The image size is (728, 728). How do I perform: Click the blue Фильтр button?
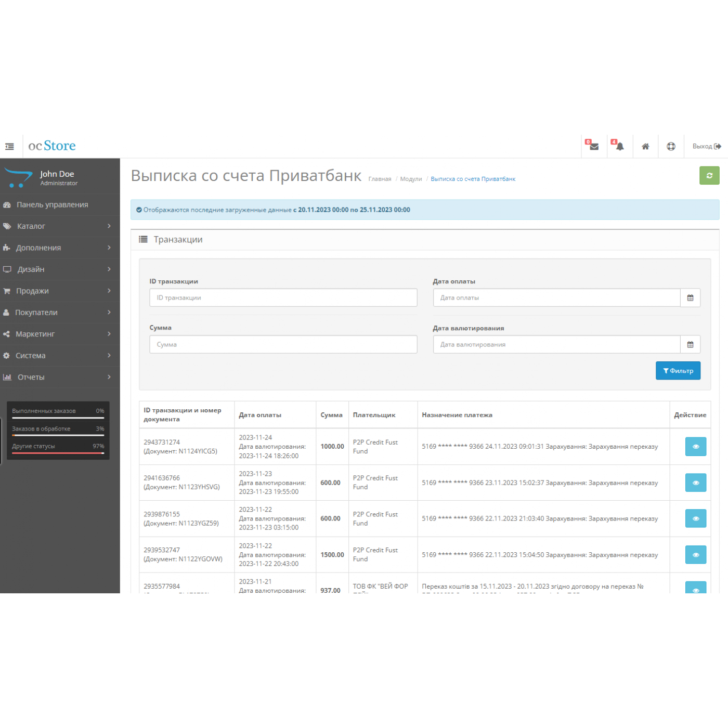[x=678, y=371]
